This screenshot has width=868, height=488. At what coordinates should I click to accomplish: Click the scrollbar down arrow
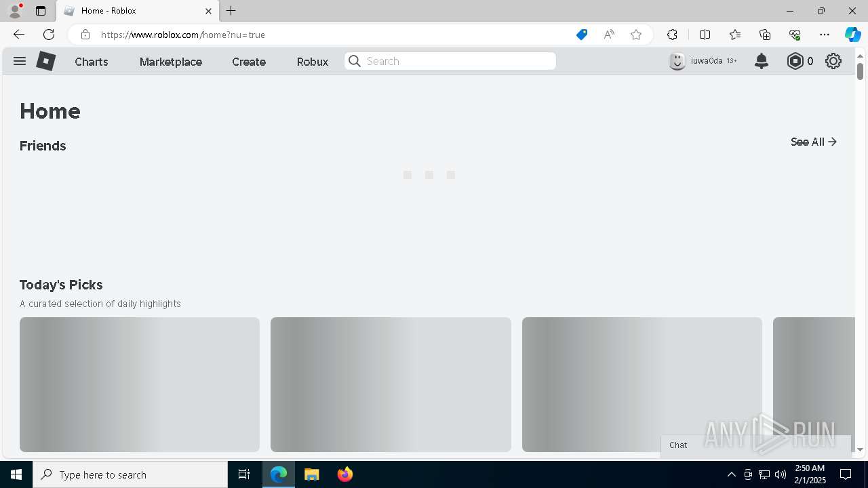coord(860,449)
